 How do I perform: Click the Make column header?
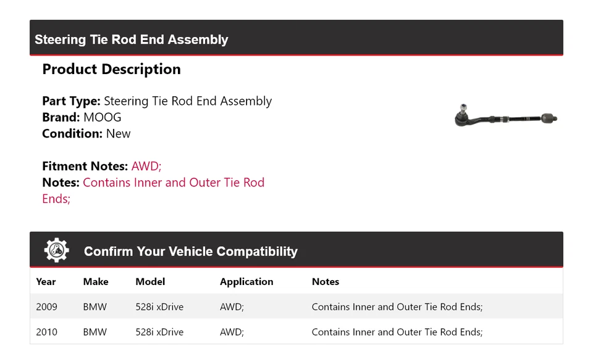click(96, 282)
